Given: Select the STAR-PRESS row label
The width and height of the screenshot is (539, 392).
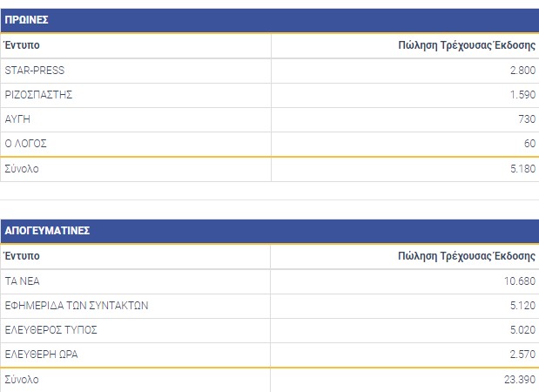Looking at the screenshot, I should (x=35, y=71).
